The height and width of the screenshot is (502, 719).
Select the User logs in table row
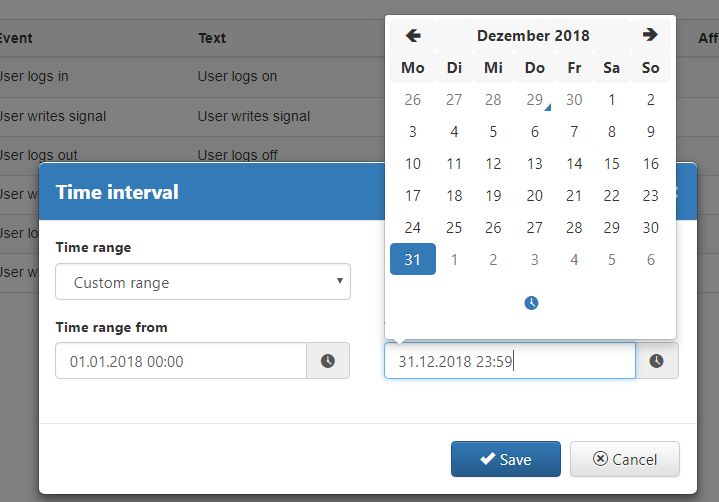tap(193, 77)
